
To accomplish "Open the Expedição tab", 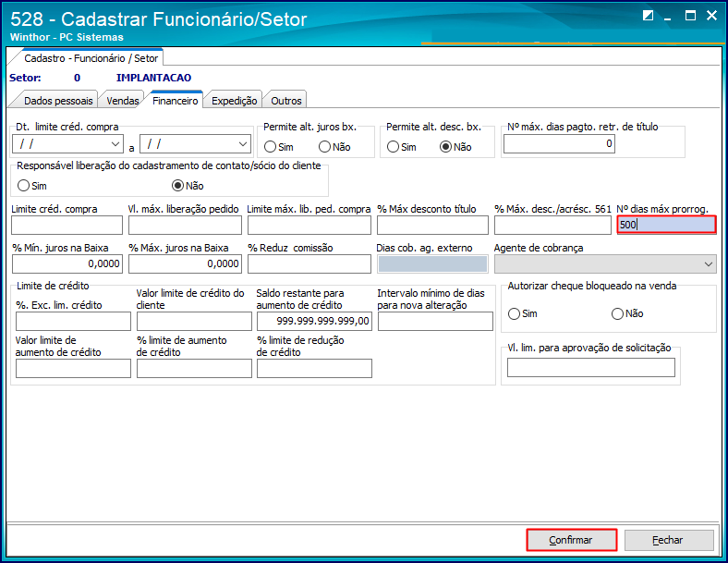I will coord(234,101).
